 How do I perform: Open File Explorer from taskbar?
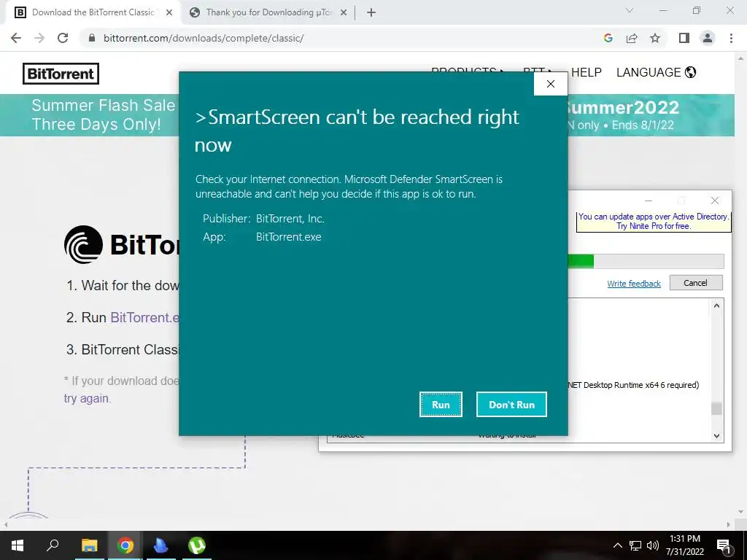pos(89,545)
